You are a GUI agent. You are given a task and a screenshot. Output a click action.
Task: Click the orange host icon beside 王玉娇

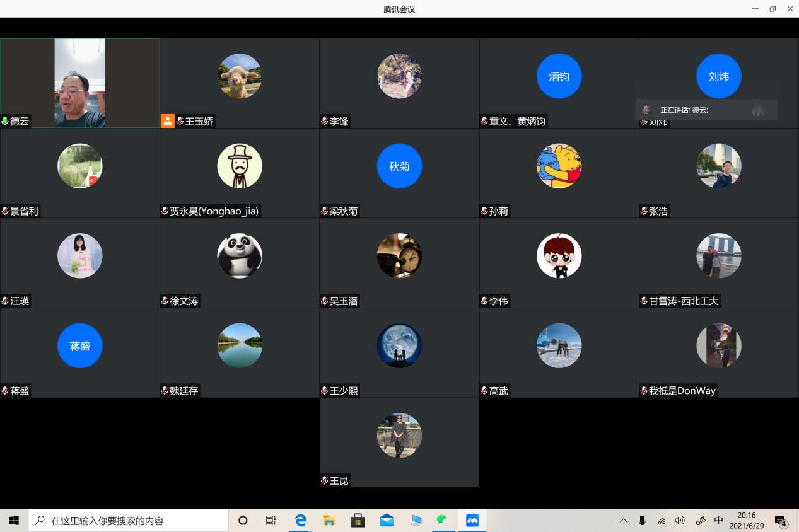tap(167, 121)
